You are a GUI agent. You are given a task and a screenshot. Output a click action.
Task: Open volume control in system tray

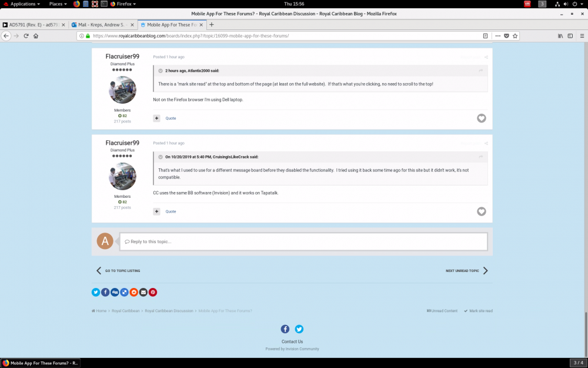tap(566, 4)
